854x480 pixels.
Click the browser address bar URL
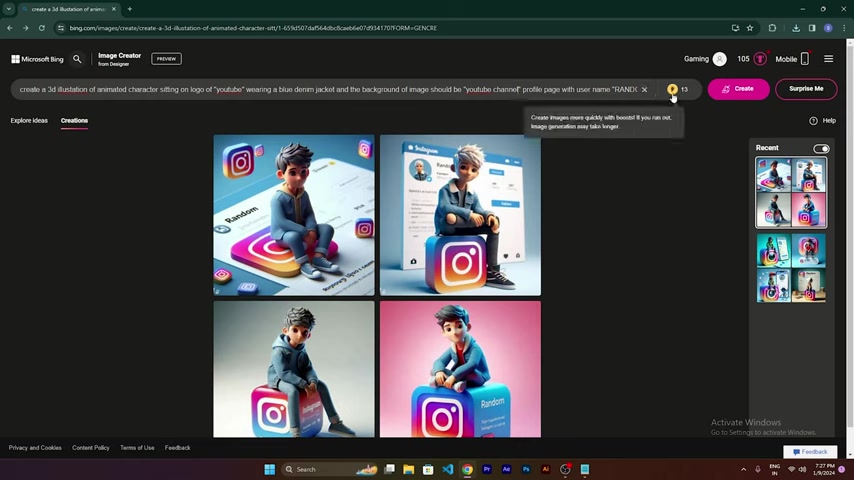[253, 28]
